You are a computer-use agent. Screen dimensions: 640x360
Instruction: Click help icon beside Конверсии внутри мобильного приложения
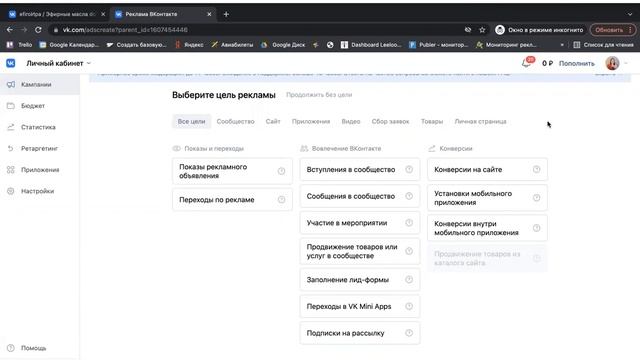[537, 228]
